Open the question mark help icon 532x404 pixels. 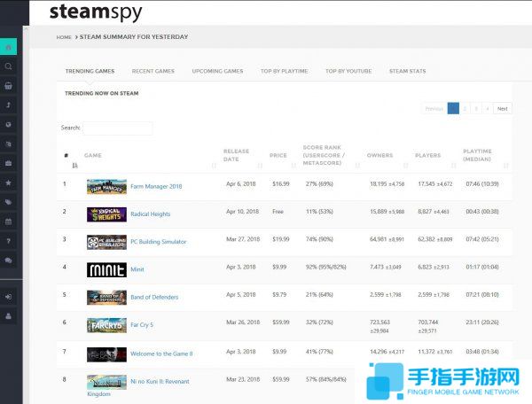tap(9, 241)
